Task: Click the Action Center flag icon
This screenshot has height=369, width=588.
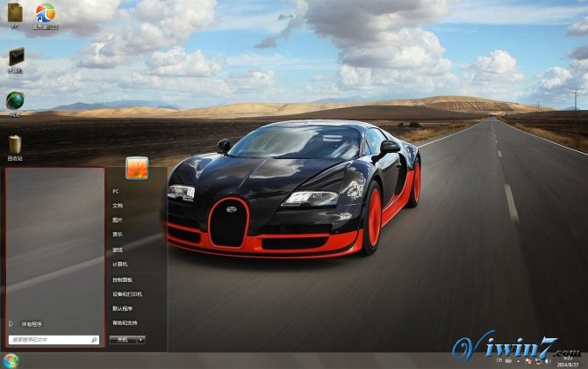Action: tap(528, 361)
